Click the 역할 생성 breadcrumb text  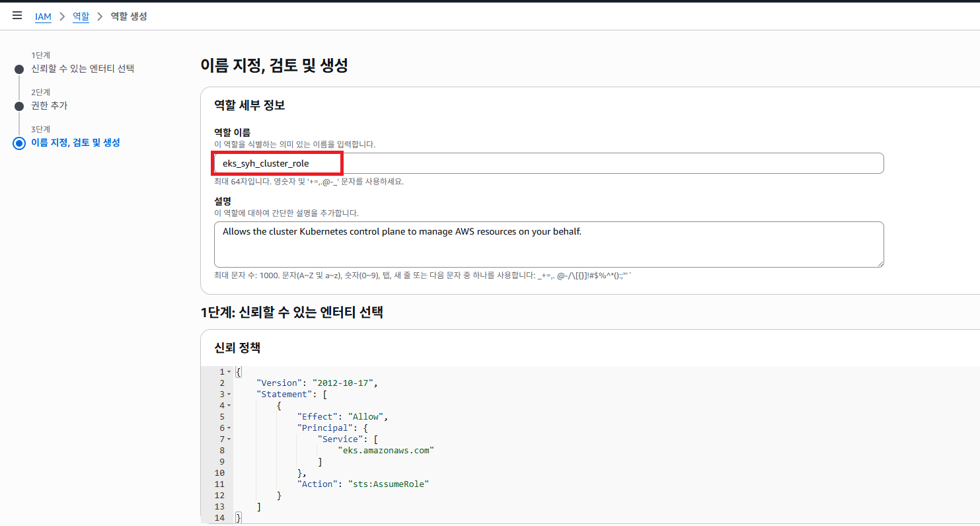tap(129, 17)
